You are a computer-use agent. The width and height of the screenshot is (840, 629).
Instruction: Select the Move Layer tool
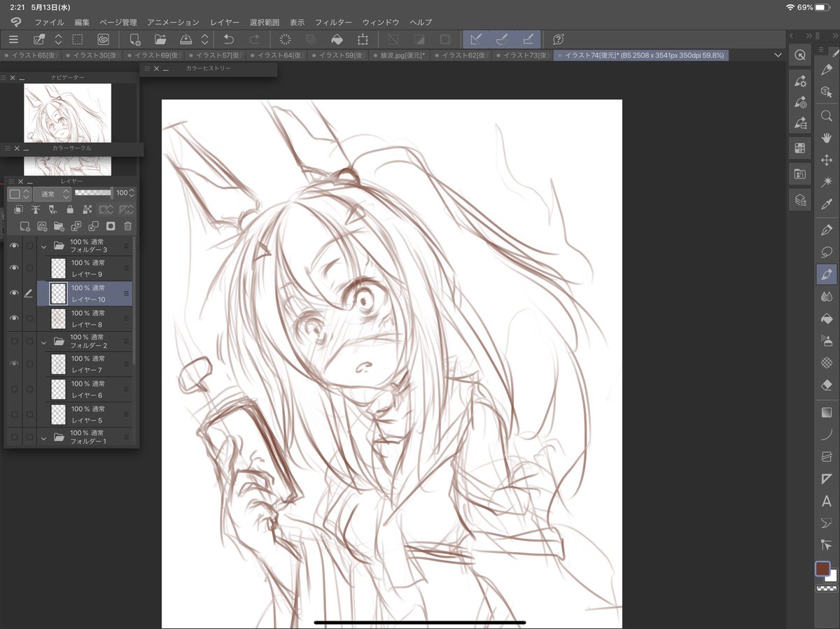pos(827,160)
